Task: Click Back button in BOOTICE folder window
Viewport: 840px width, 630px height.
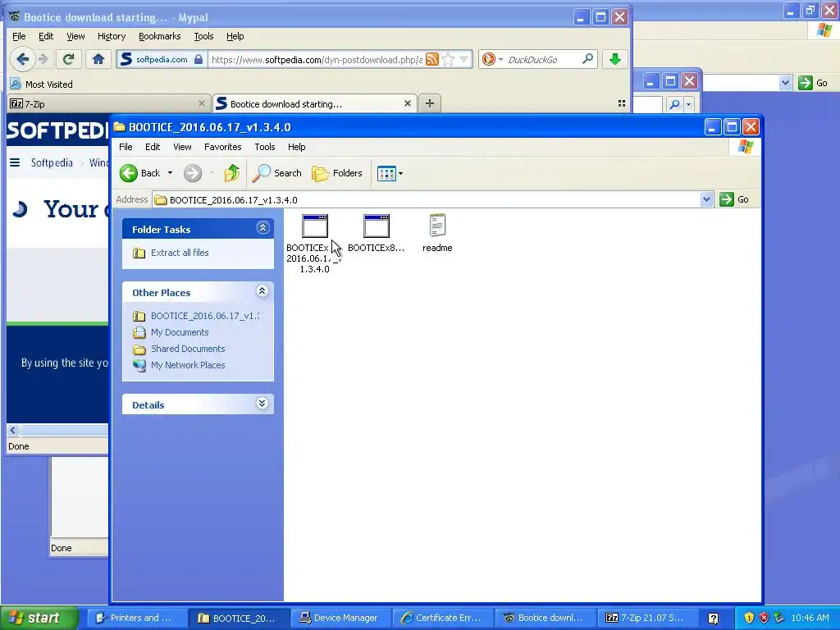Action: [x=139, y=173]
